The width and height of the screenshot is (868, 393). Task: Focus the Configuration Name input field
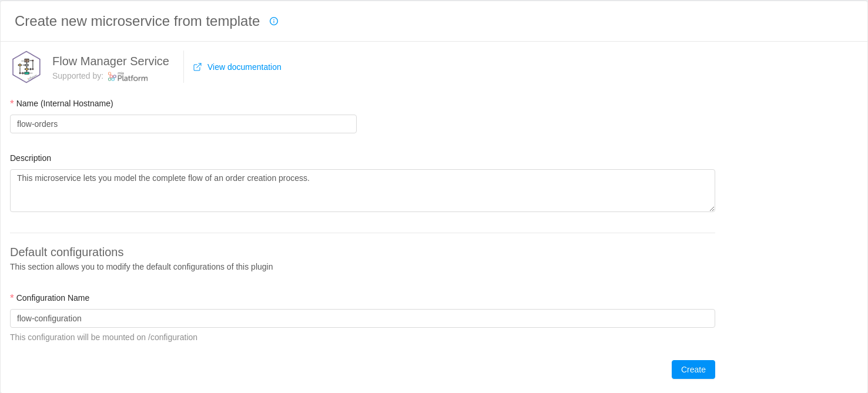tap(362, 318)
